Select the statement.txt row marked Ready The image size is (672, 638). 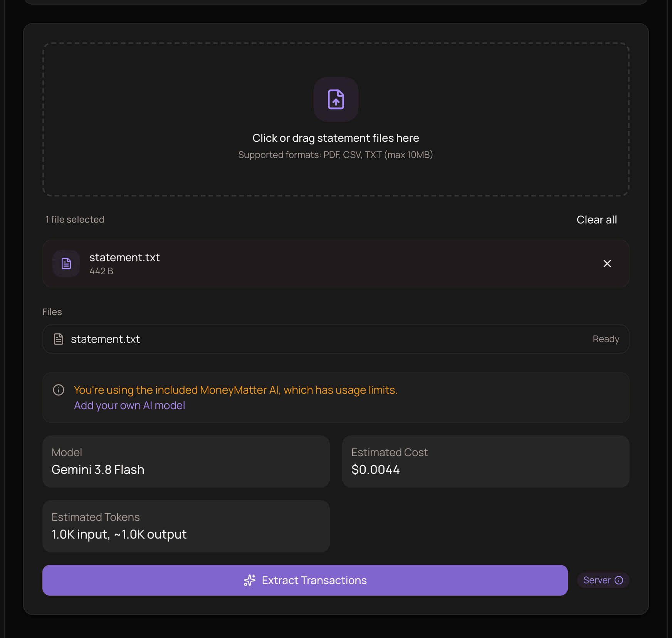pyautogui.click(x=336, y=339)
